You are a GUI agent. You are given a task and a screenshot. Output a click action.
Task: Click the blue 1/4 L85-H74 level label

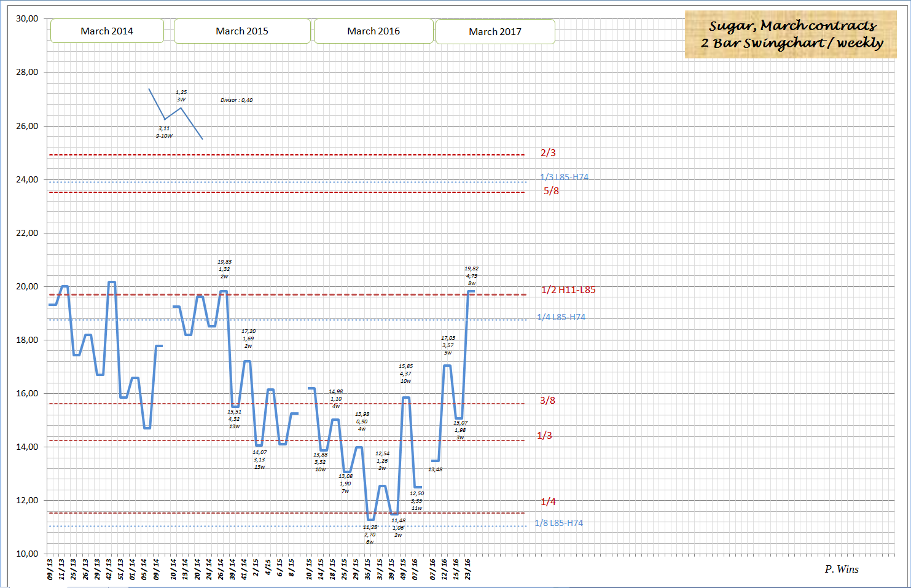(561, 318)
